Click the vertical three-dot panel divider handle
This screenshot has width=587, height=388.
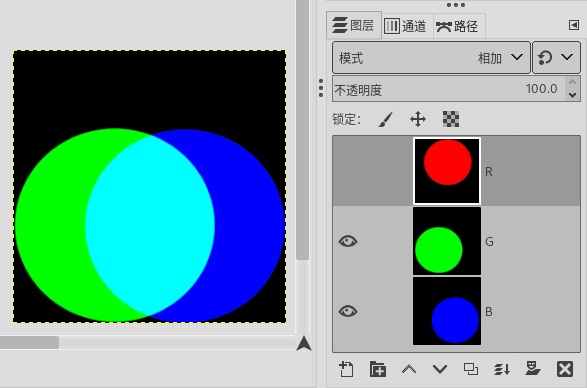321,88
